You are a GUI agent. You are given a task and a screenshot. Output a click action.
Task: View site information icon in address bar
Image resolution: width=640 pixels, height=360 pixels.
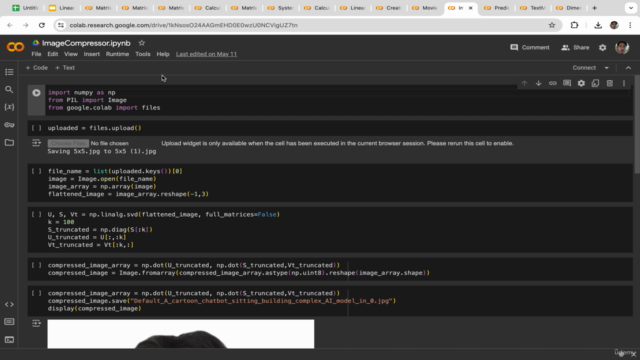pos(61,25)
